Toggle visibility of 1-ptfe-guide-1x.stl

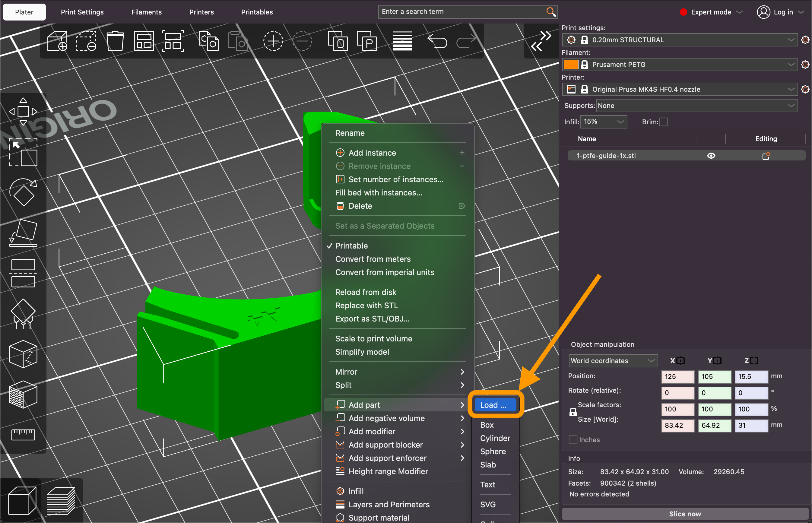click(712, 156)
